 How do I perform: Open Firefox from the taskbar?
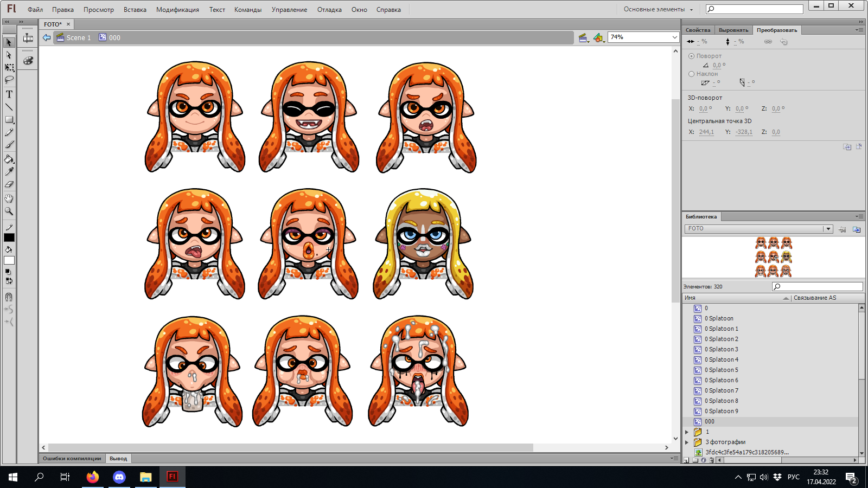pos(93,477)
